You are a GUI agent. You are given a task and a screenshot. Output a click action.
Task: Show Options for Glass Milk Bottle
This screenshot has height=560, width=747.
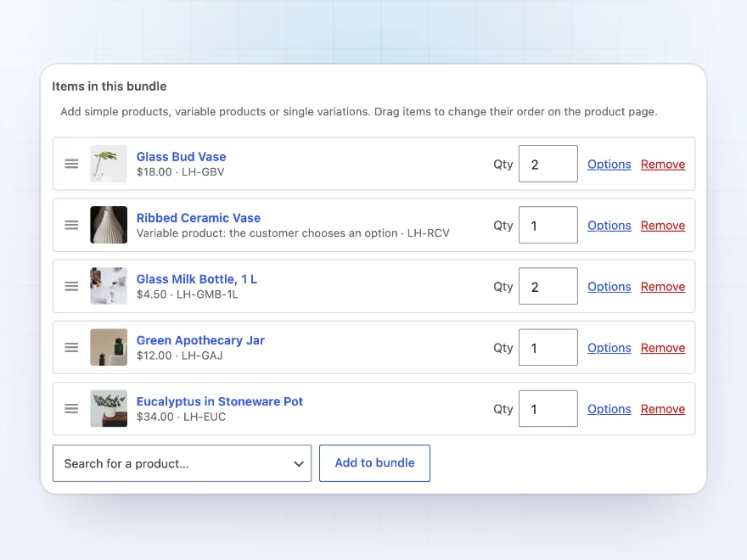(x=609, y=287)
